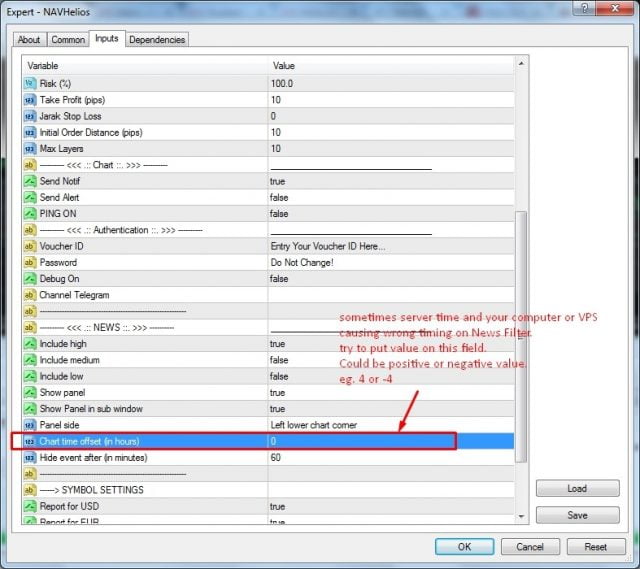The width and height of the screenshot is (640, 569).
Task: Click the Authentication separator string icon
Action: (x=30, y=230)
